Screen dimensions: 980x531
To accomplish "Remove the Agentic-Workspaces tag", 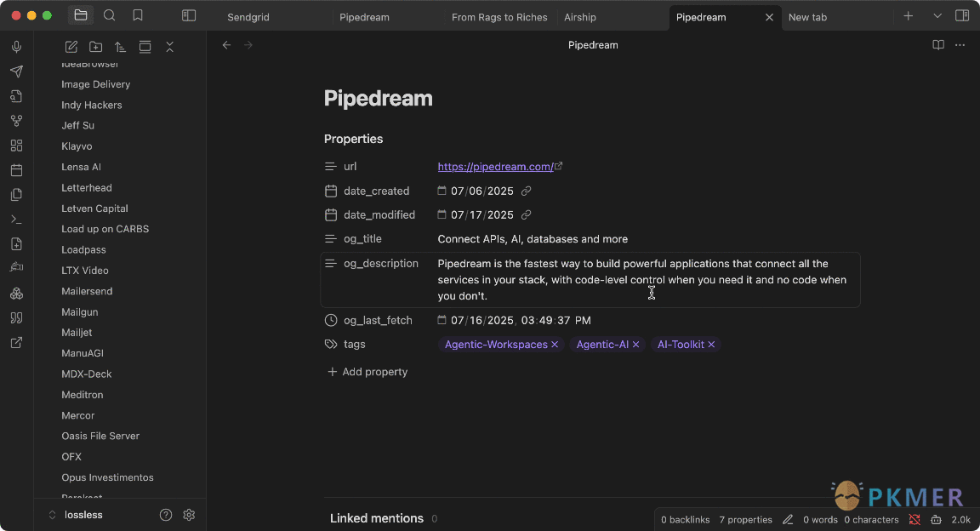I will pyautogui.click(x=555, y=345).
